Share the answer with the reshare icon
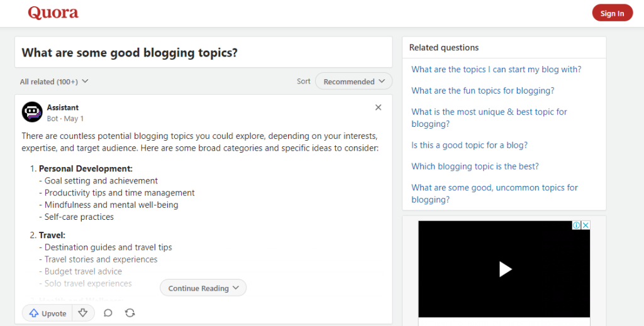 [x=130, y=313]
